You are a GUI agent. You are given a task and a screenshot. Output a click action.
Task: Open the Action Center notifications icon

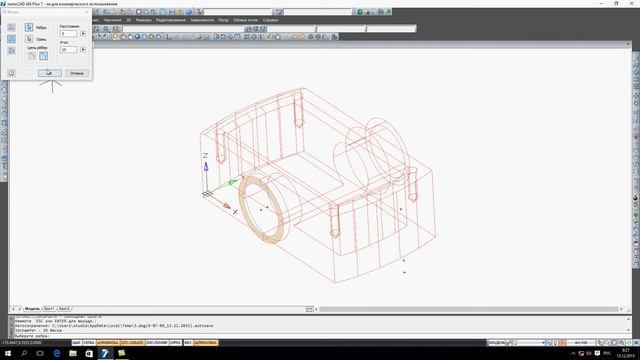click(x=597, y=353)
